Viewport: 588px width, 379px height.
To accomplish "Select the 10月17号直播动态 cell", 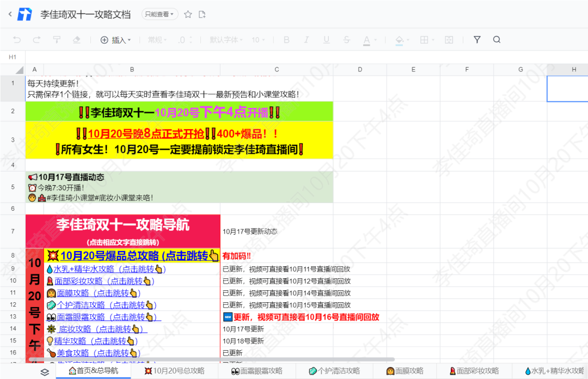I will pos(179,187).
